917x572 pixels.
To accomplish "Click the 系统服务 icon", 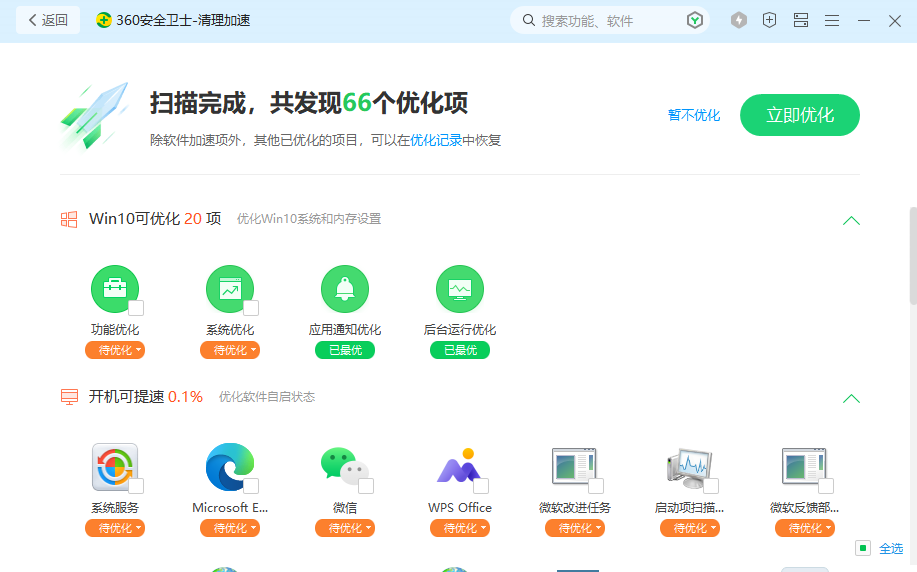I will pyautogui.click(x=115, y=467).
